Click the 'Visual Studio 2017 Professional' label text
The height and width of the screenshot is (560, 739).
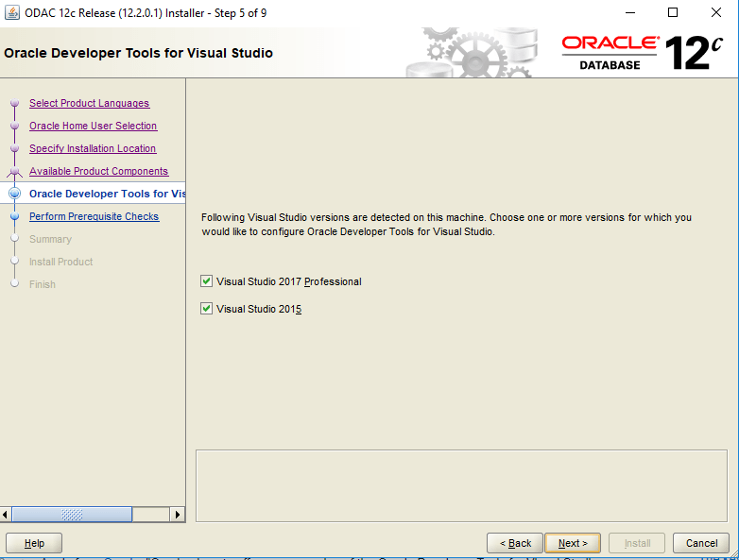289,281
